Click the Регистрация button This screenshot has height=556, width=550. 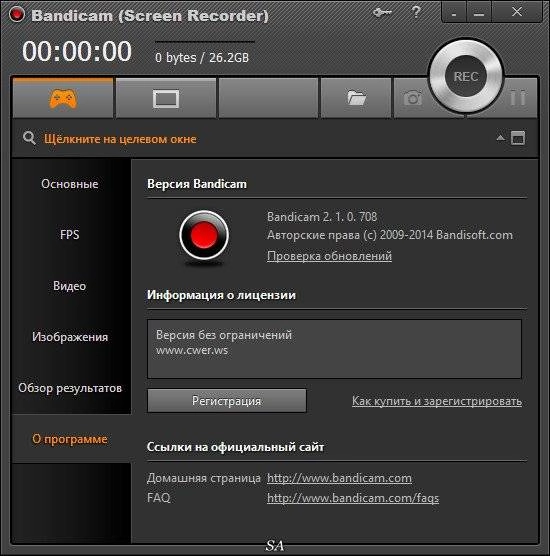(x=227, y=401)
